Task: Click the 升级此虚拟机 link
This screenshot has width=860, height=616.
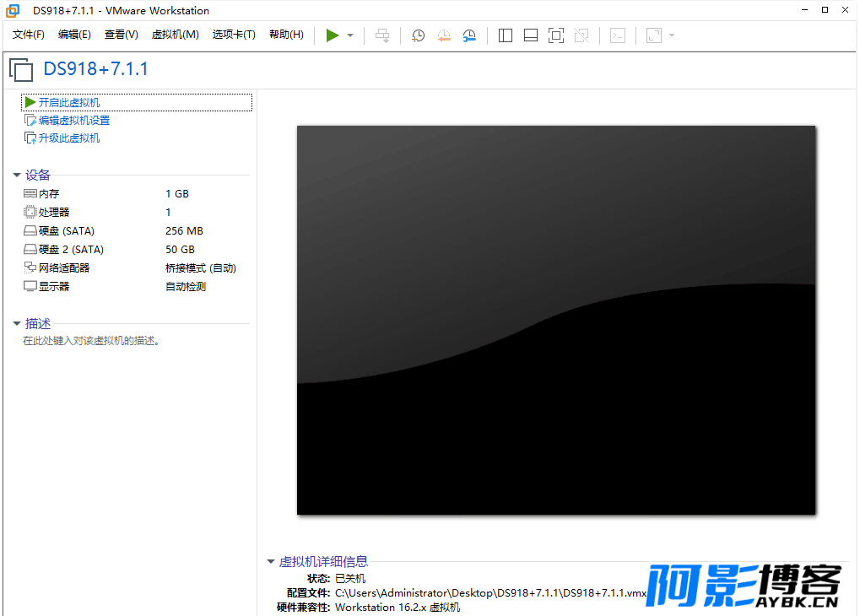Action: pyautogui.click(x=69, y=138)
